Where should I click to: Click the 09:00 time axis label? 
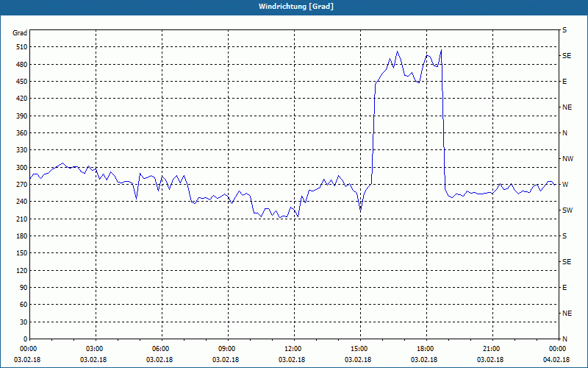(x=228, y=349)
